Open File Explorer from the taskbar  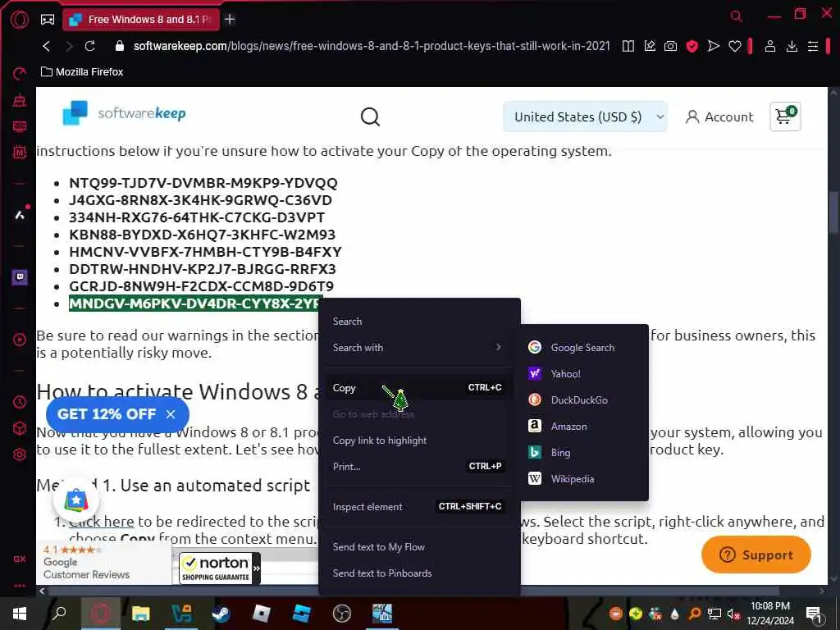click(141, 614)
